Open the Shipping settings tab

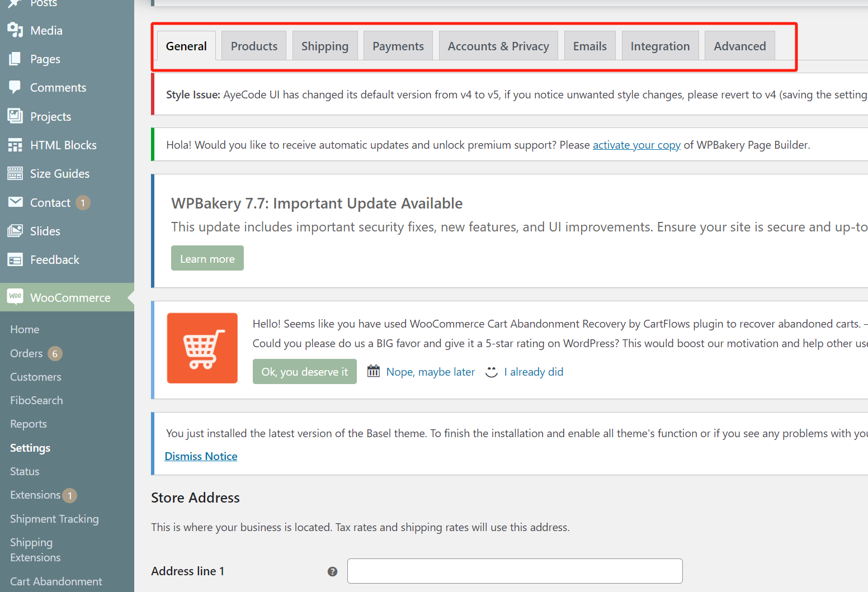click(x=325, y=46)
